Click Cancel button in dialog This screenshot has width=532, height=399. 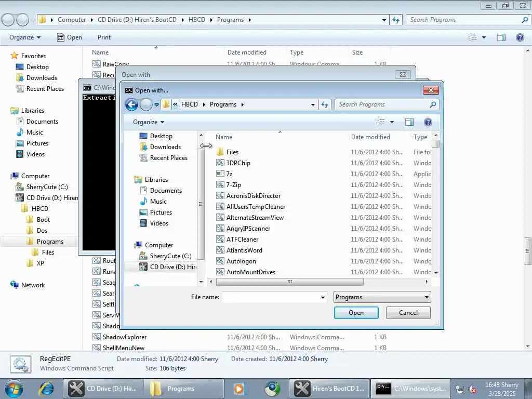point(408,313)
